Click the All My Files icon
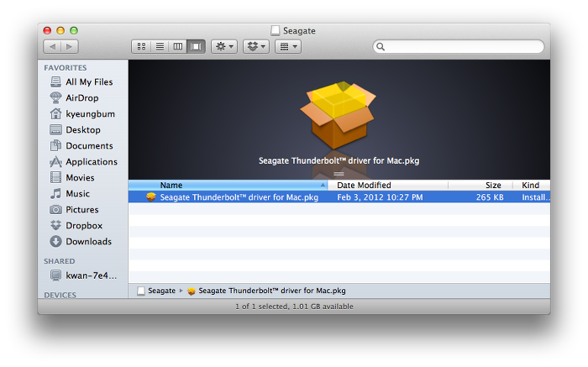Image resolution: width=588 pixels, height=367 pixels. click(56, 81)
